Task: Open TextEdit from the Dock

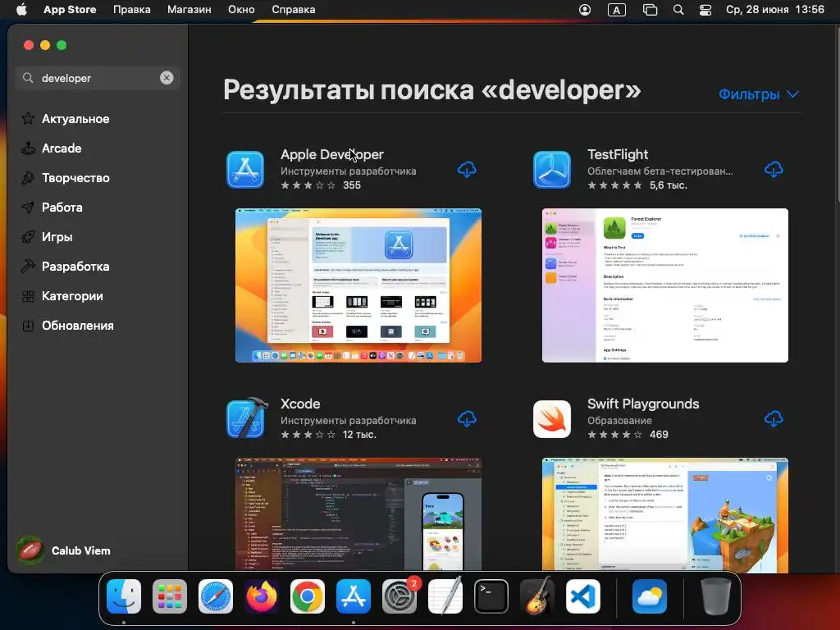Action: pos(445,596)
